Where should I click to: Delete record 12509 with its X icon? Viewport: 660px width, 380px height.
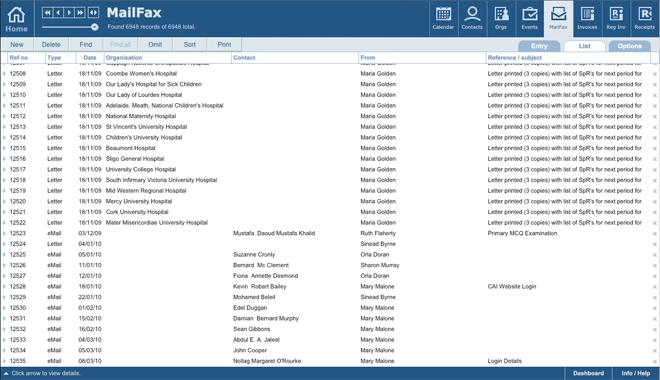pyautogui.click(x=655, y=85)
